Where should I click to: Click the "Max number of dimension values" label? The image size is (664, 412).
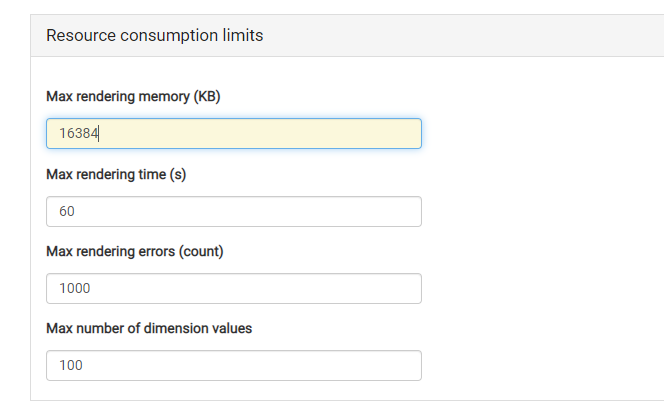(x=149, y=329)
